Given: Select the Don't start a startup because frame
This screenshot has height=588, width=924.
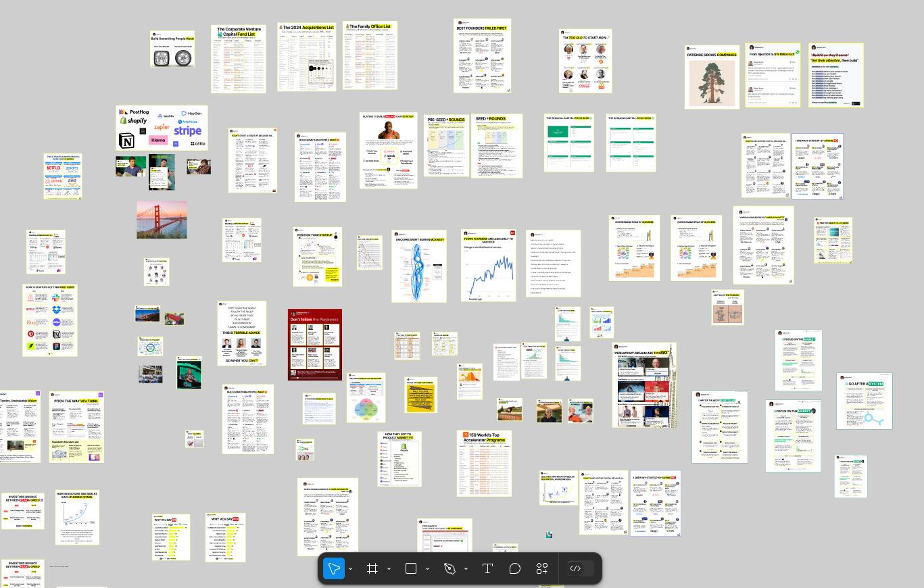Looking at the screenshot, I should coord(253,160).
